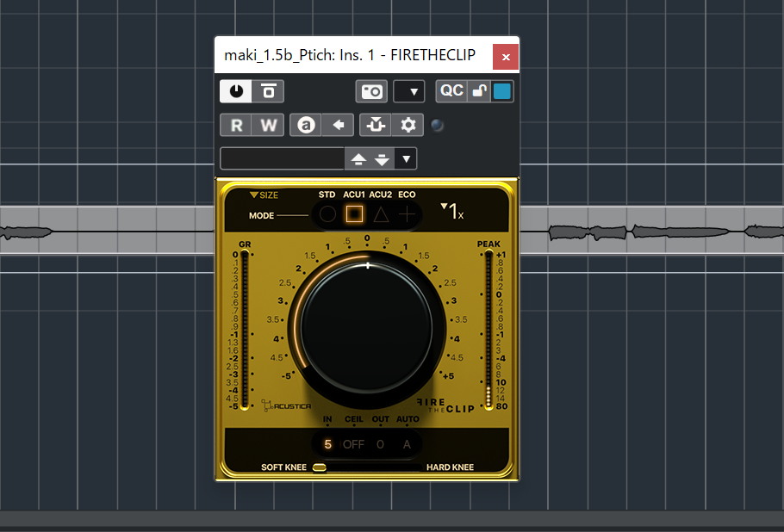Open the 1x oversampling dropdown
This screenshot has width=784, height=532.
click(452, 211)
